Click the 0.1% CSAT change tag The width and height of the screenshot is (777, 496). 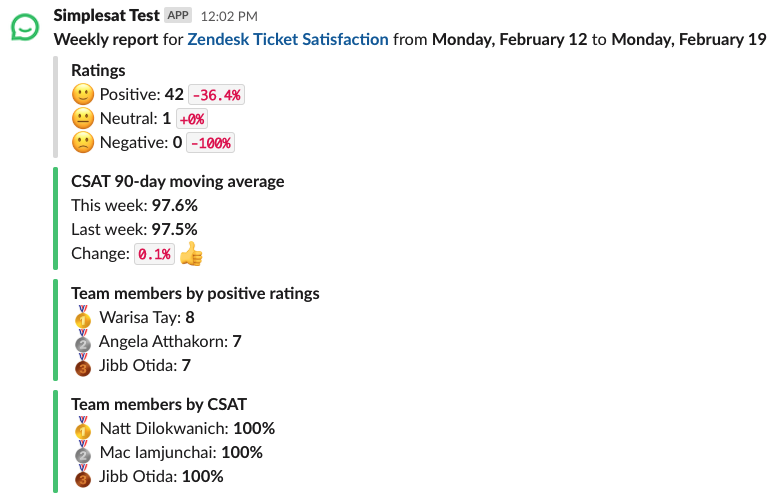155,254
